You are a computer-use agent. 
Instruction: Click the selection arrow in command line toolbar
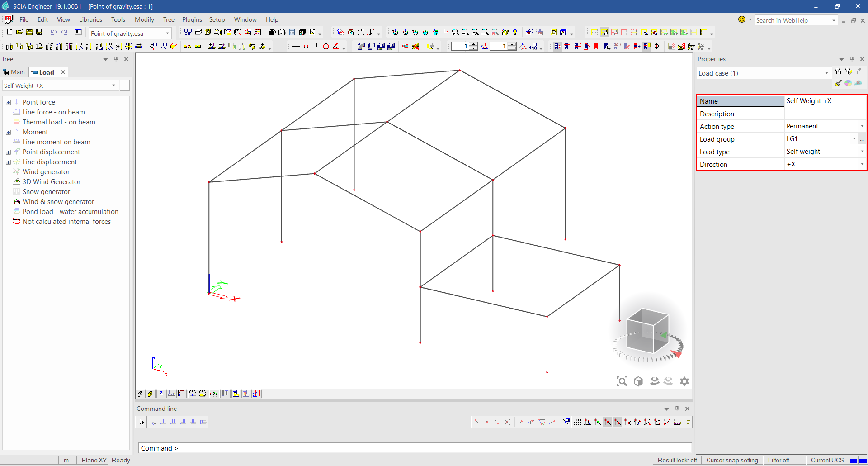[142, 422]
